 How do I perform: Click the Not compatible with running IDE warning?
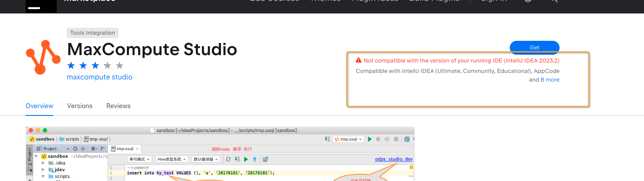click(462, 60)
